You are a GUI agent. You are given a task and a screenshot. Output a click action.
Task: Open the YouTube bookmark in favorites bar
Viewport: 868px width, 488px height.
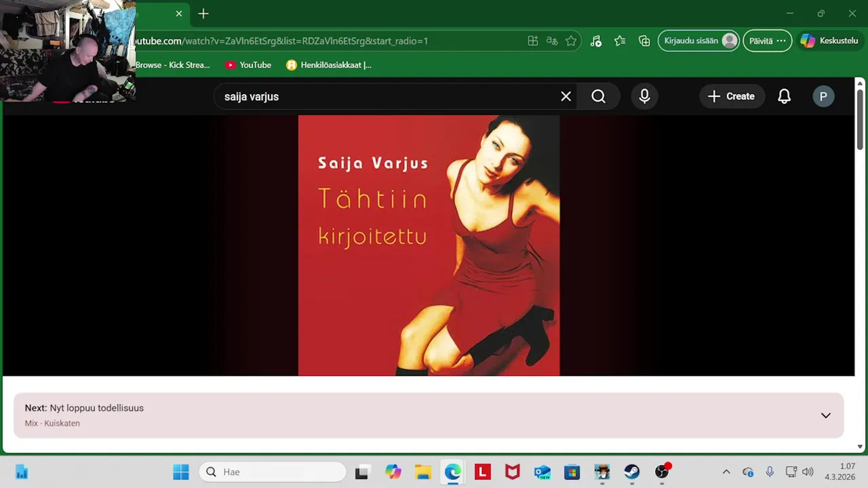click(248, 65)
